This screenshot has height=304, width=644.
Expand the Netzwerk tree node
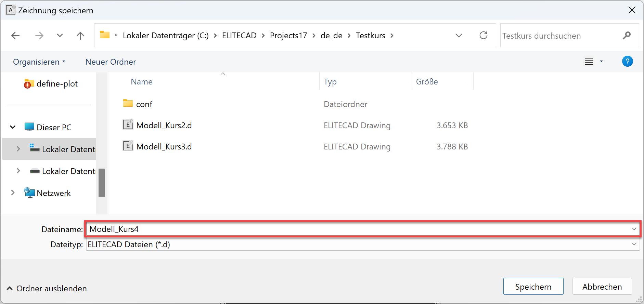coord(13,193)
